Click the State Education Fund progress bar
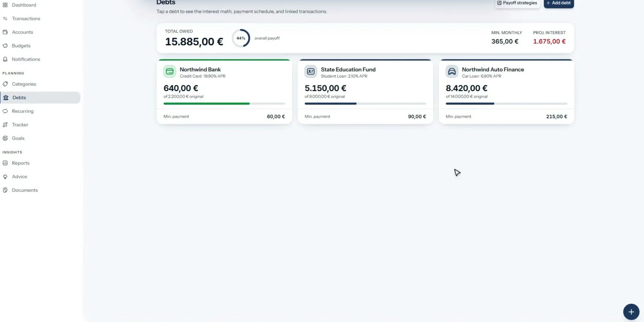Screen dimensions: 644x322 [x=365, y=103]
